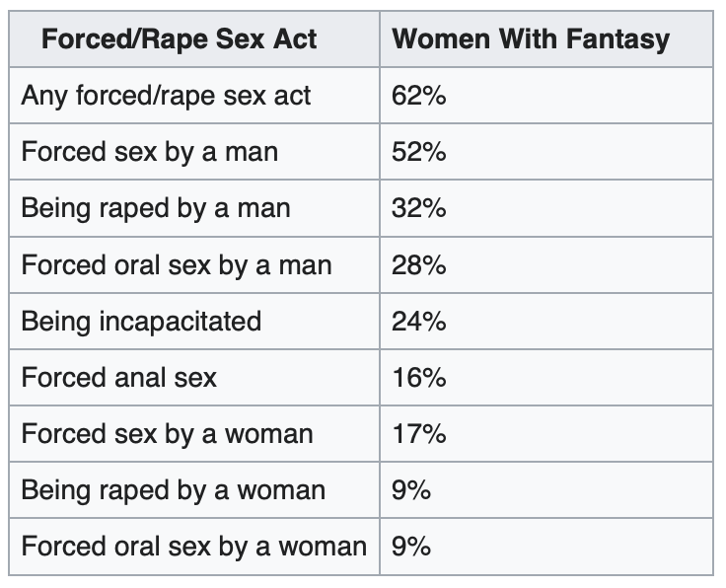Click the 24% value cell

point(419,321)
